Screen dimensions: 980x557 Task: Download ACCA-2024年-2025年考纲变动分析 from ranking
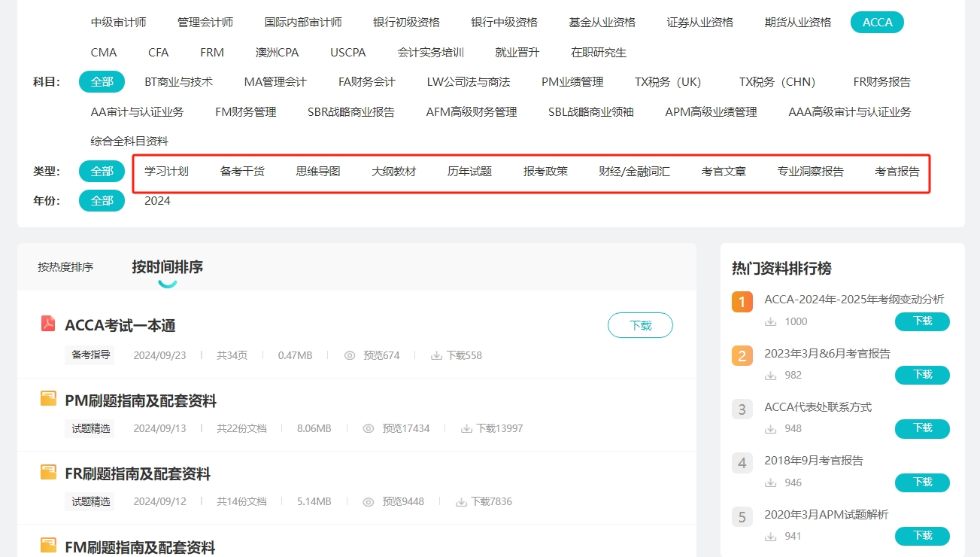click(x=922, y=321)
